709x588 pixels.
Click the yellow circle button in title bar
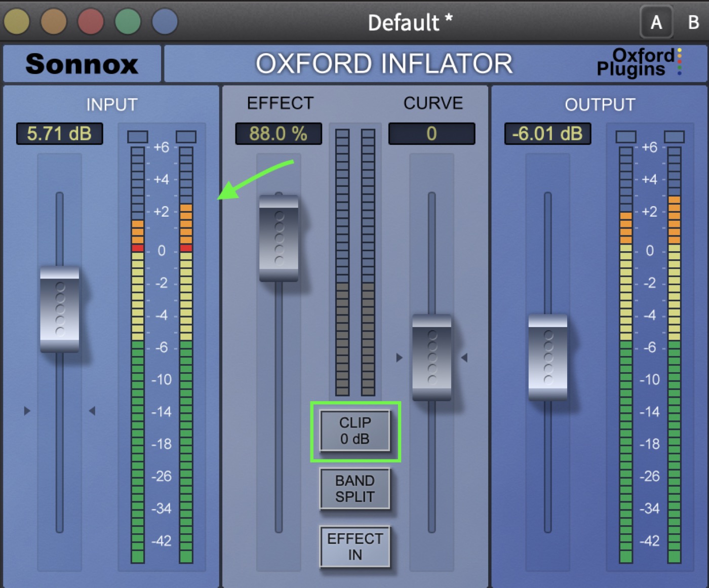tap(17, 21)
